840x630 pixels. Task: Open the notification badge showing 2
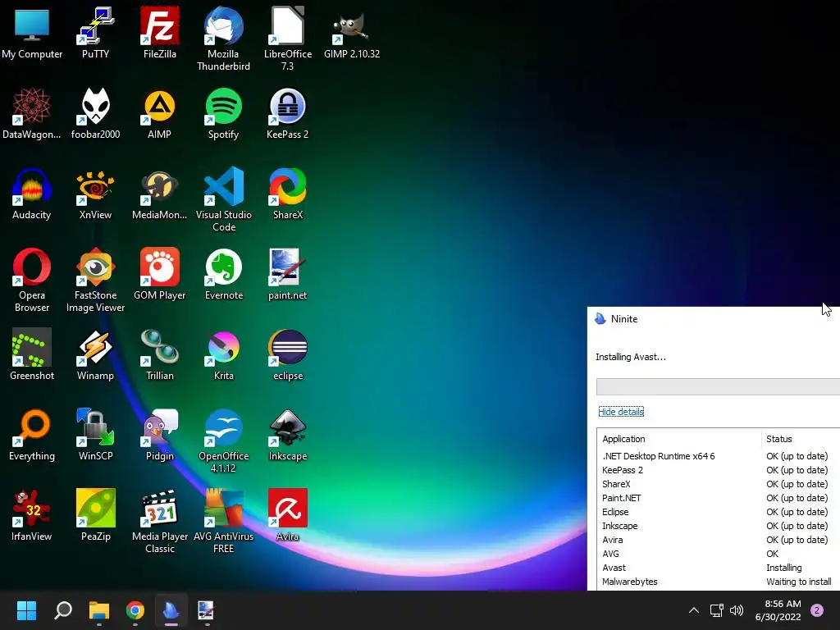click(817, 610)
